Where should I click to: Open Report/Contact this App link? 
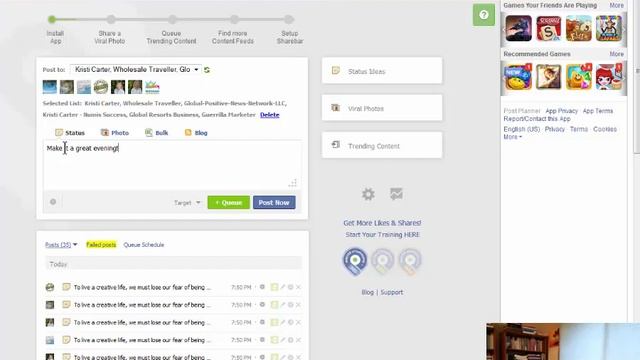point(537,119)
